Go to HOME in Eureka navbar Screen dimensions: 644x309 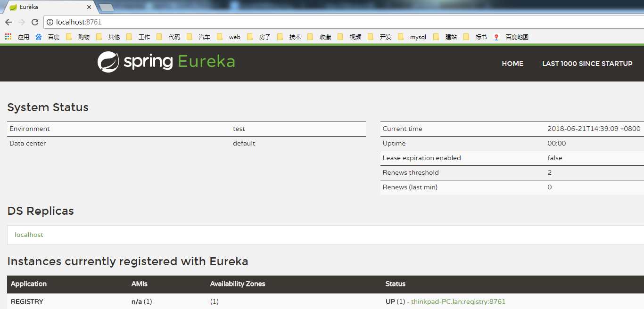click(x=512, y=64)
